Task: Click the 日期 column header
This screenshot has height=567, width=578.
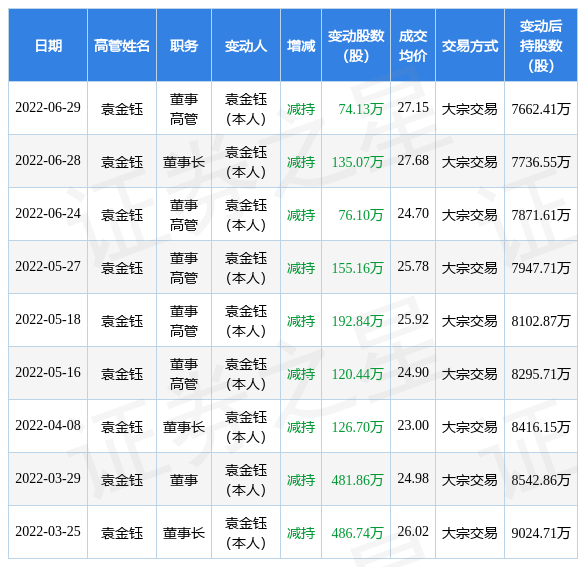Action: click(x=48, y=46)
